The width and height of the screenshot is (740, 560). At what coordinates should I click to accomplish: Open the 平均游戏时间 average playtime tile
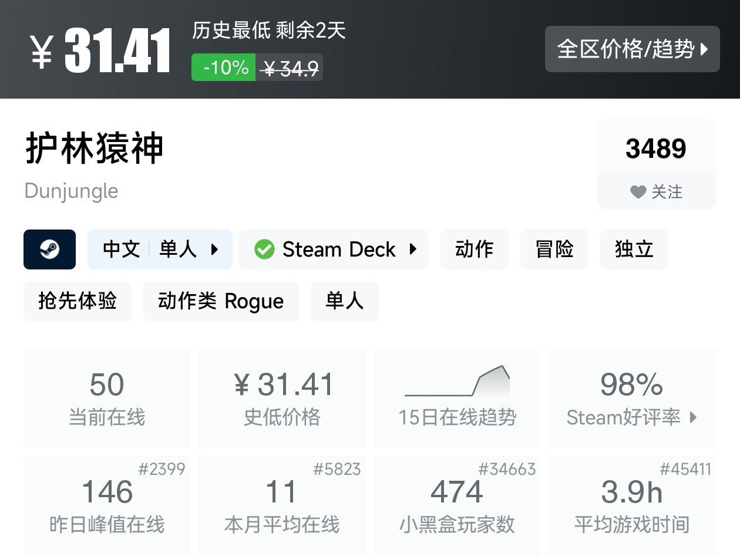[632, 505]
